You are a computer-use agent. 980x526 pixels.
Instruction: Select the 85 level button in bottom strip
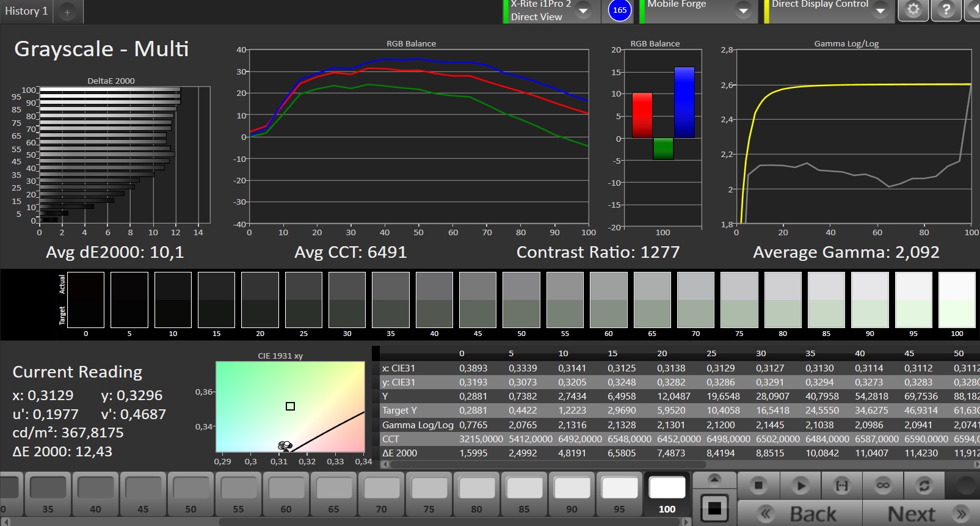[524, 494]
